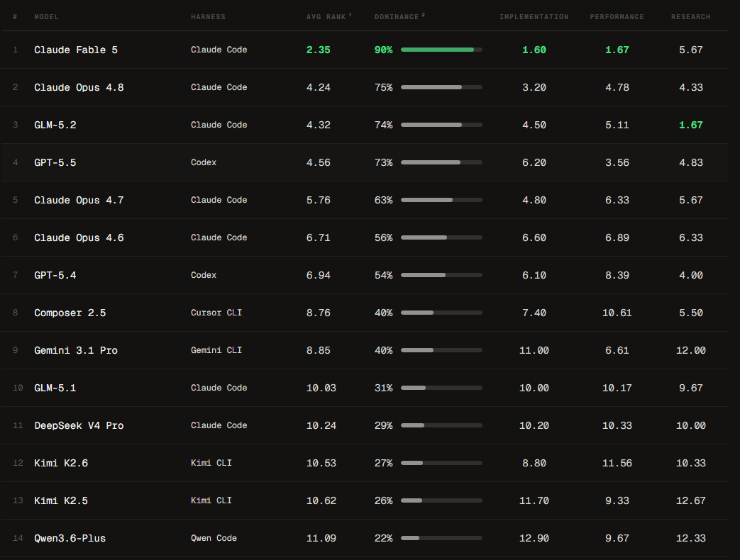Click Kimi CLI harness in Kimi K2.6 row
Screen dimensions: 740x560
tap(211, 463)
